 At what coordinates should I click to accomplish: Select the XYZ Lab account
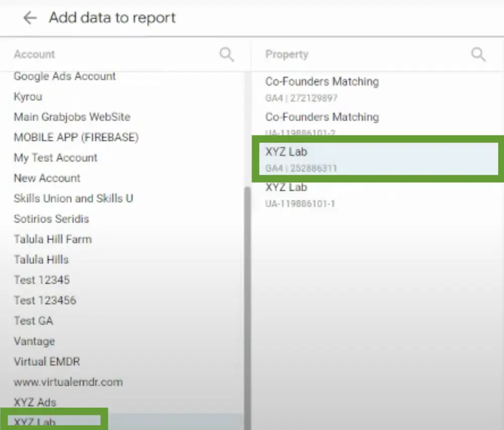(x=122, y=421)
